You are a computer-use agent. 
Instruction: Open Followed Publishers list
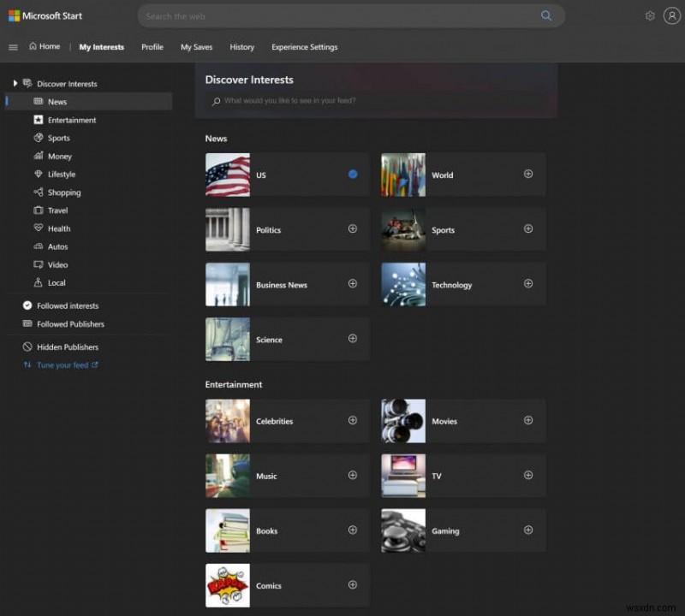pos(70,324)
